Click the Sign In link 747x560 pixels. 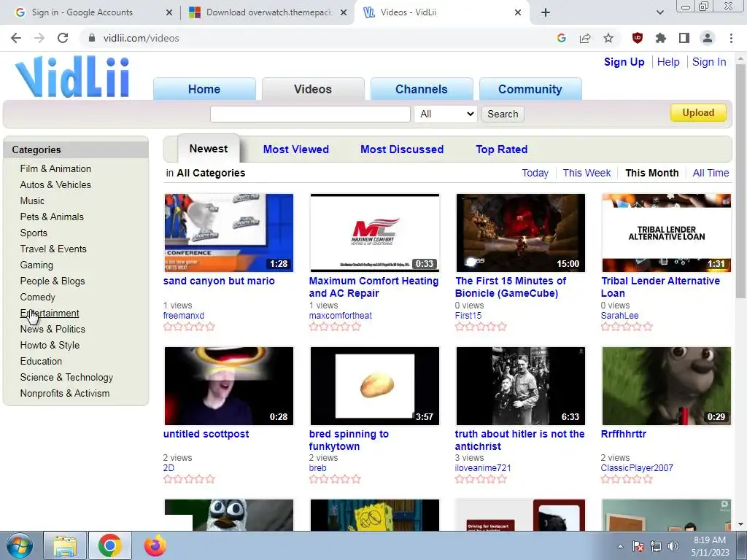pyautogui.click(x=709, y=62)
